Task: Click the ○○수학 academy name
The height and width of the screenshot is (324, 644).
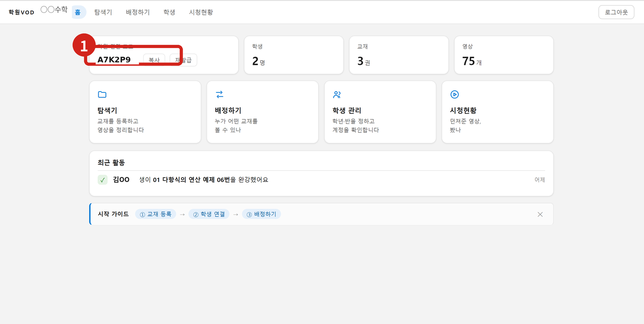Action: (x=54, y=9)
